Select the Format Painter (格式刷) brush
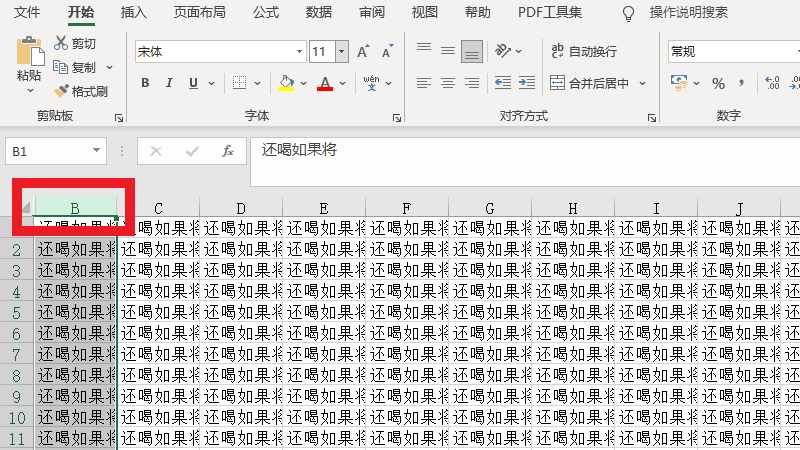The image size is (800, 450). [x=62, y=91]
